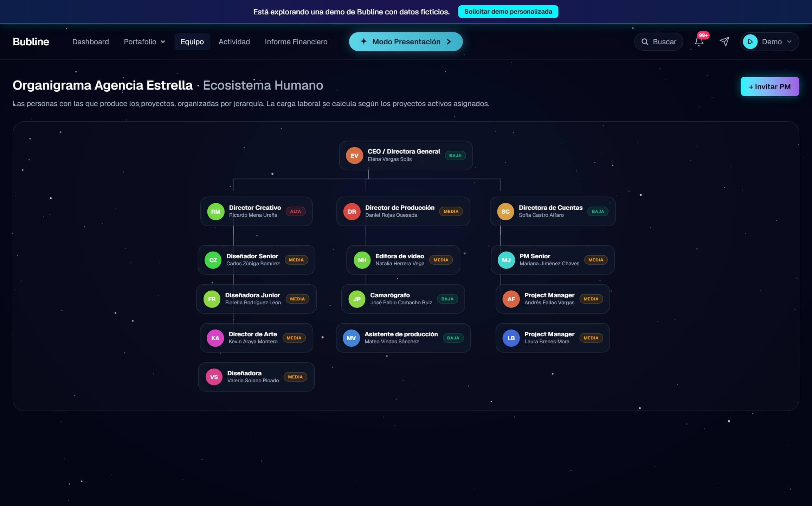This screenshot has width=812, height=506.
Task: Click the VS avatar of Valeria Solano
Action: point(214,377)
